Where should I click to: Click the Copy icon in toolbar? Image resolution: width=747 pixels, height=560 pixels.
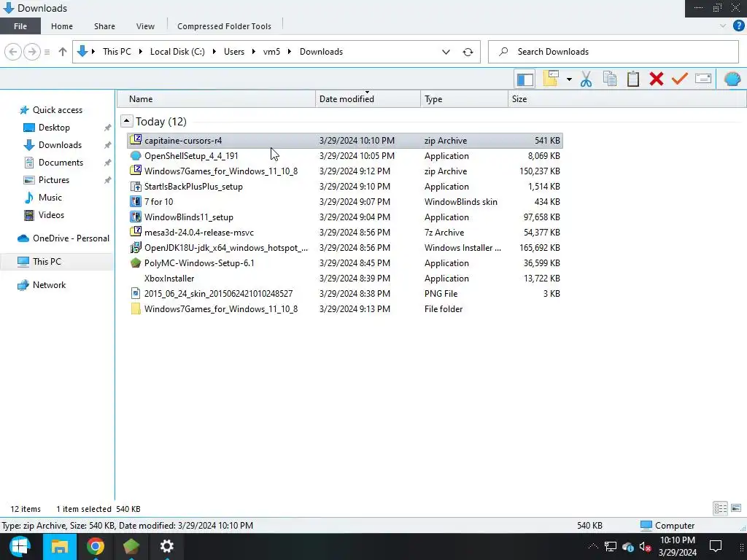pyautogui.click(x=610, y=79)
